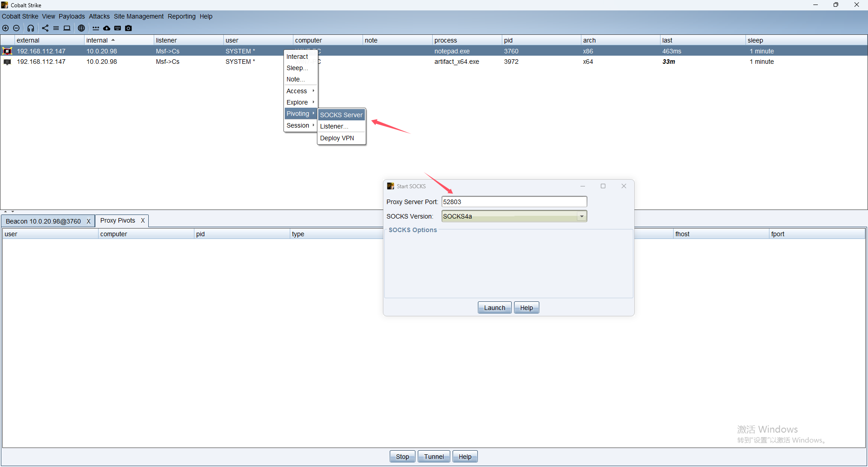The image size is (868, 467).
Task: Sort sessions by the process column header
Action: pyautogui.click(x=467, y=40)
